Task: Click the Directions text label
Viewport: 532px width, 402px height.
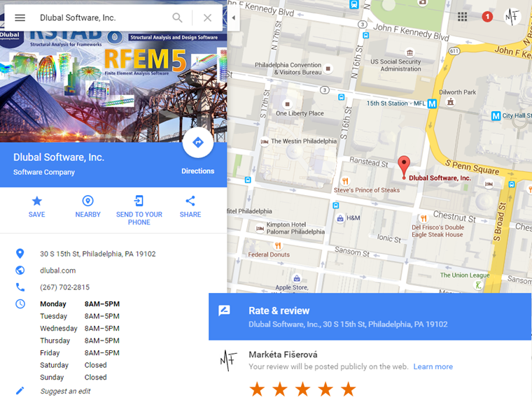Action: 198,171
